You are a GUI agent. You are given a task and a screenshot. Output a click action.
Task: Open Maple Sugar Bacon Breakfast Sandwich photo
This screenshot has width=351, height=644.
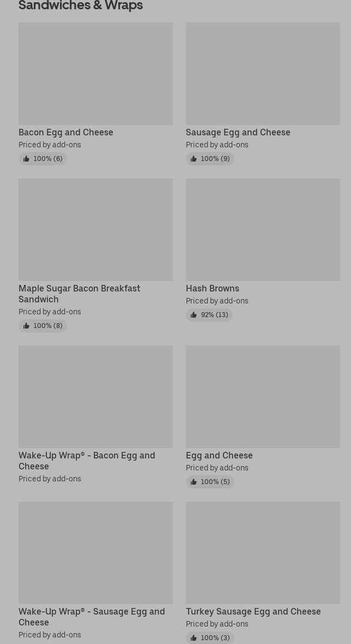95,230
